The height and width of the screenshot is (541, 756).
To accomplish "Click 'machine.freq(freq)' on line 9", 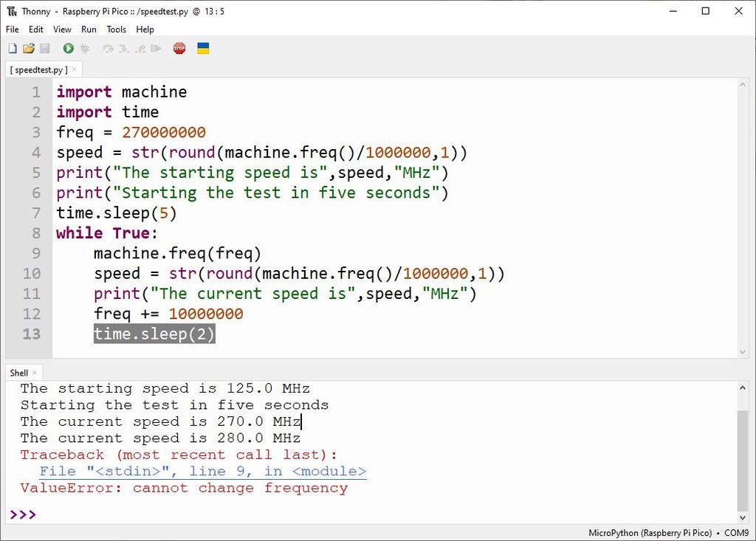I will tap(177, 253).
